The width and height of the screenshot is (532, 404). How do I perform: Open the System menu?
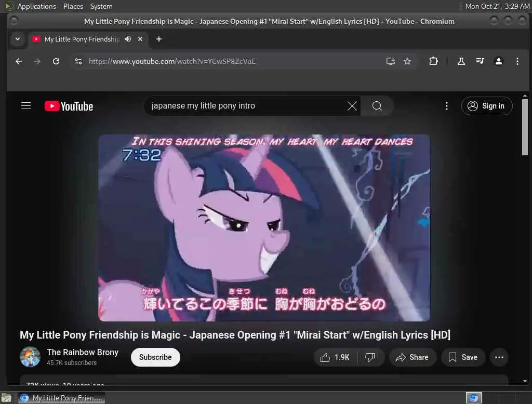[101, 6]
